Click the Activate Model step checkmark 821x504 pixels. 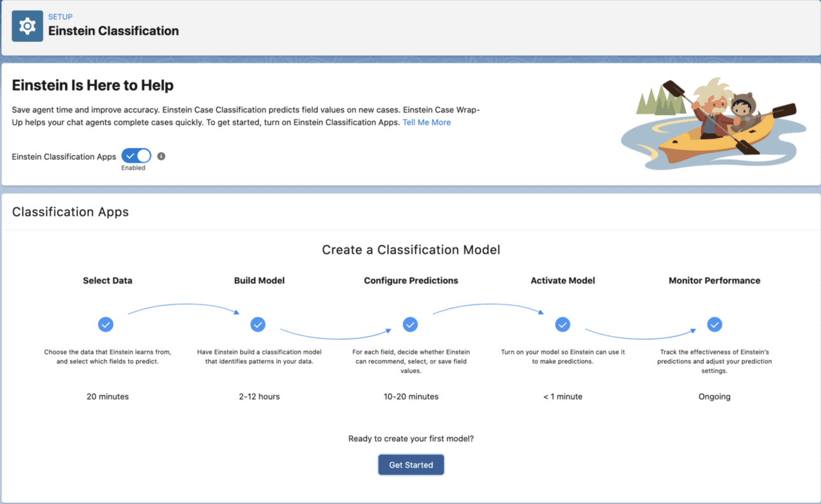[563, 324]
